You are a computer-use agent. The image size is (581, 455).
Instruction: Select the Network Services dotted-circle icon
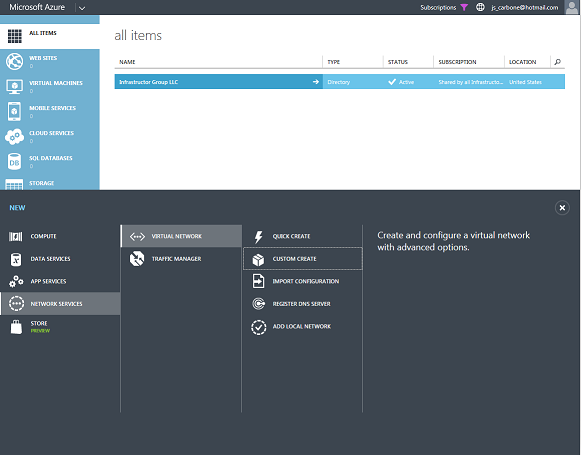click(16, 304)
